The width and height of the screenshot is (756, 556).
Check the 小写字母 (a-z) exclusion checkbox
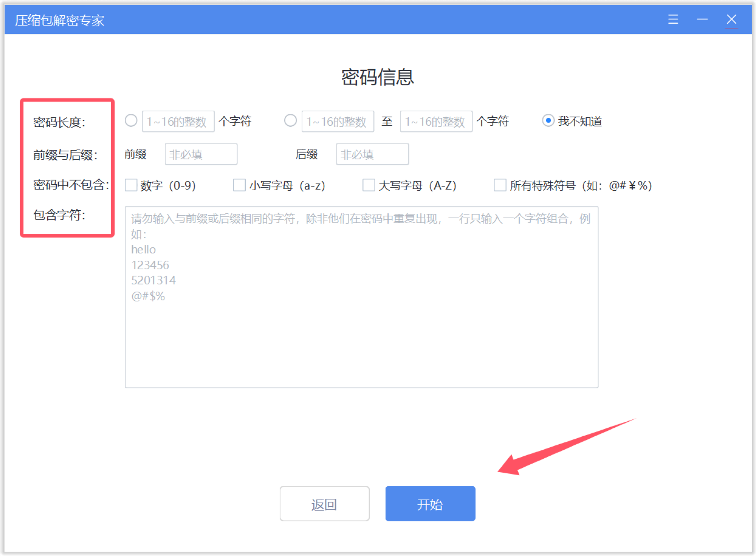pos(239,185)
